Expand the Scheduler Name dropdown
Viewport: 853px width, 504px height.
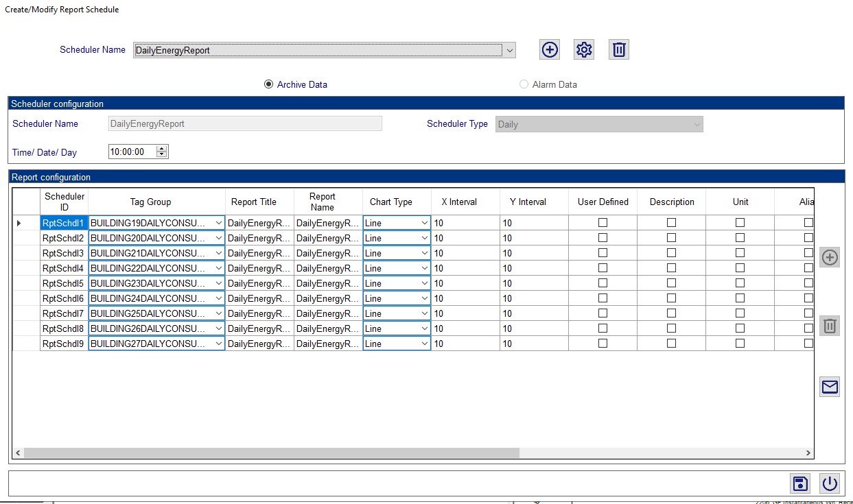[509, 50]
